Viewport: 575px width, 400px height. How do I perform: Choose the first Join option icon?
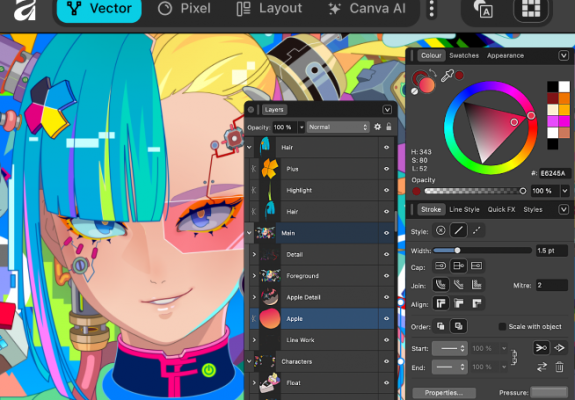[x=440, y=285]
